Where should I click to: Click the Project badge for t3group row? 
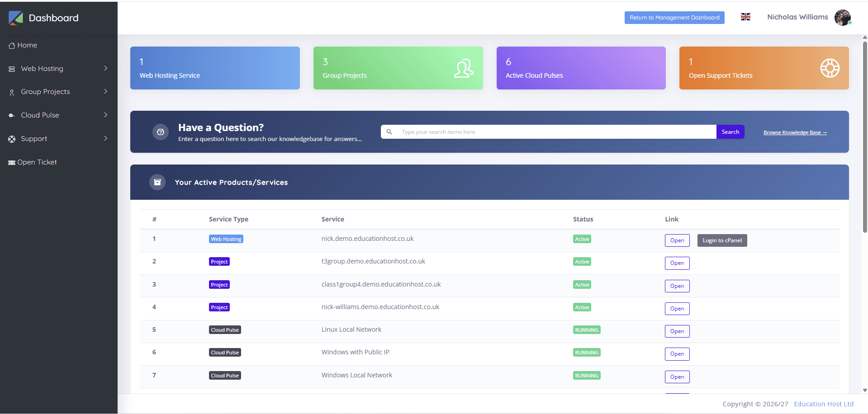pos(219,262)
